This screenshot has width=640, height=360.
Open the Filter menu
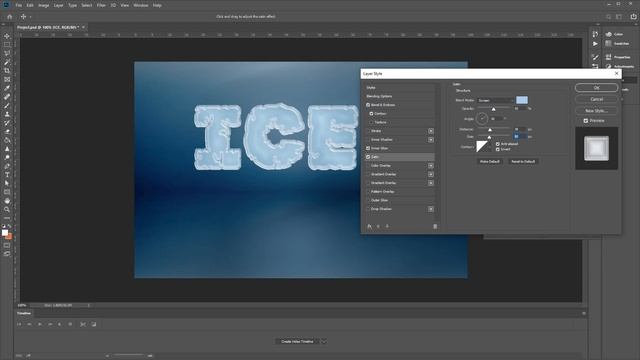(101, 5)
